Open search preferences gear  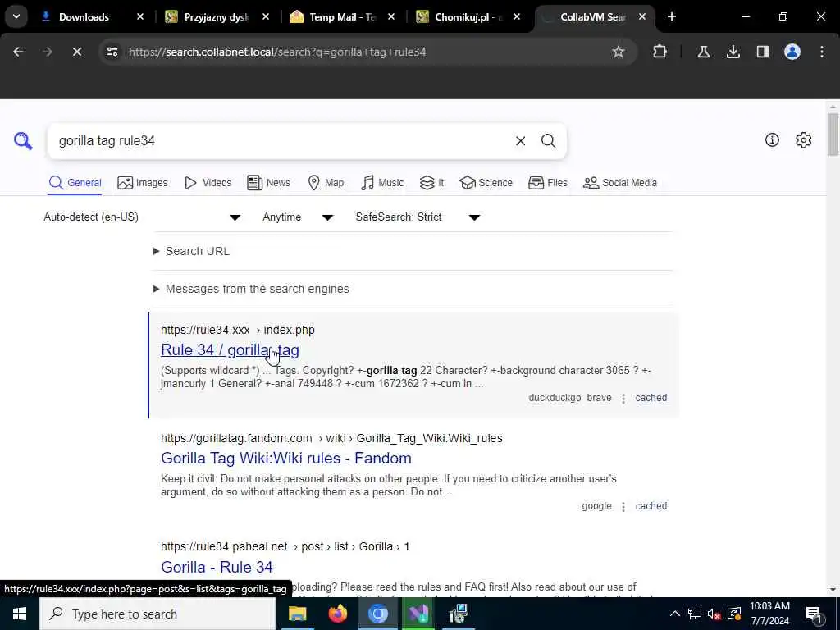coord(803,140)
